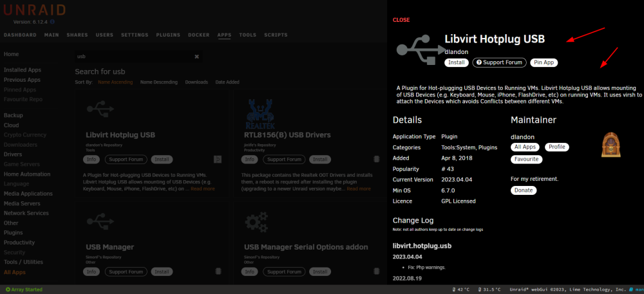Click the UNRAID logo
The height and width of the screenshot is (294, 644).
35,10
